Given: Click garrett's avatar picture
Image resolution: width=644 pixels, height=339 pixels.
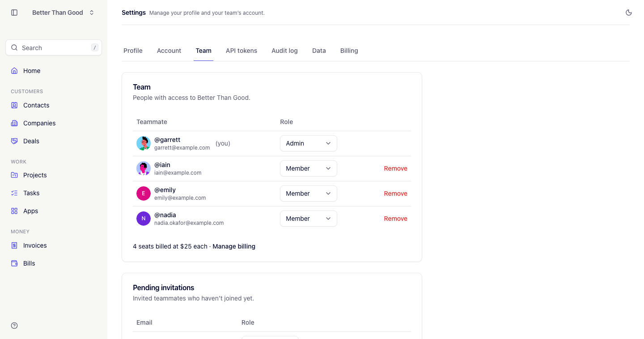Looking at the screenshot, I should 144,143.
